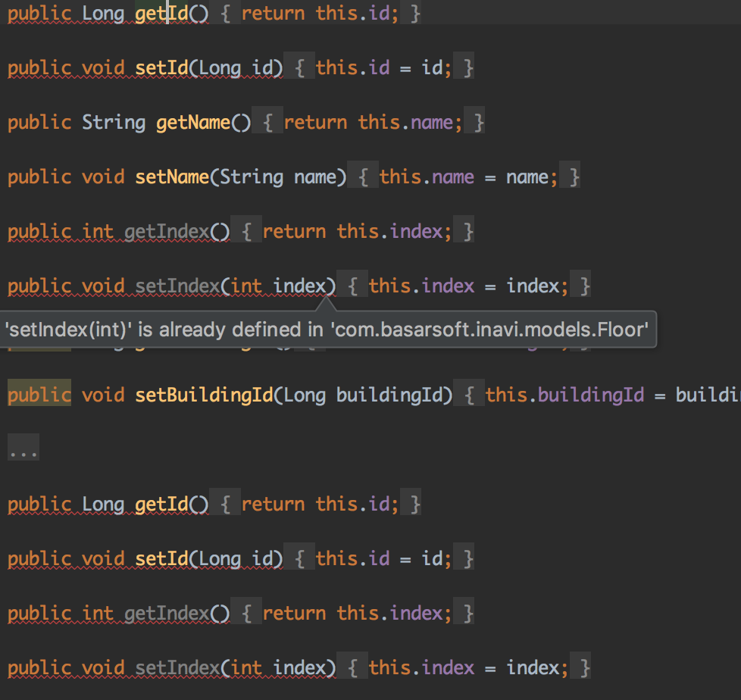The image size is (741, 700).
Task: Click the second getId method at the bottom
Action: [x=161, y=504]
